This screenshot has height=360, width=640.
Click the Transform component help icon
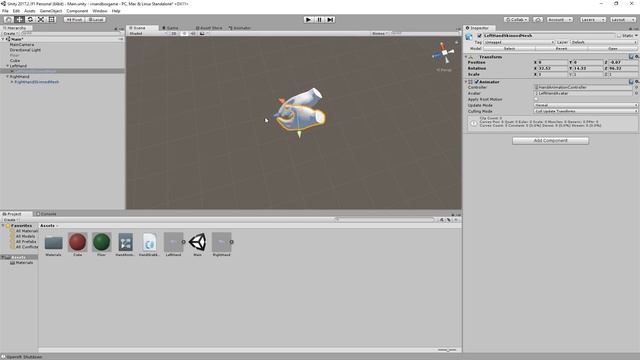tap(631, 57)
